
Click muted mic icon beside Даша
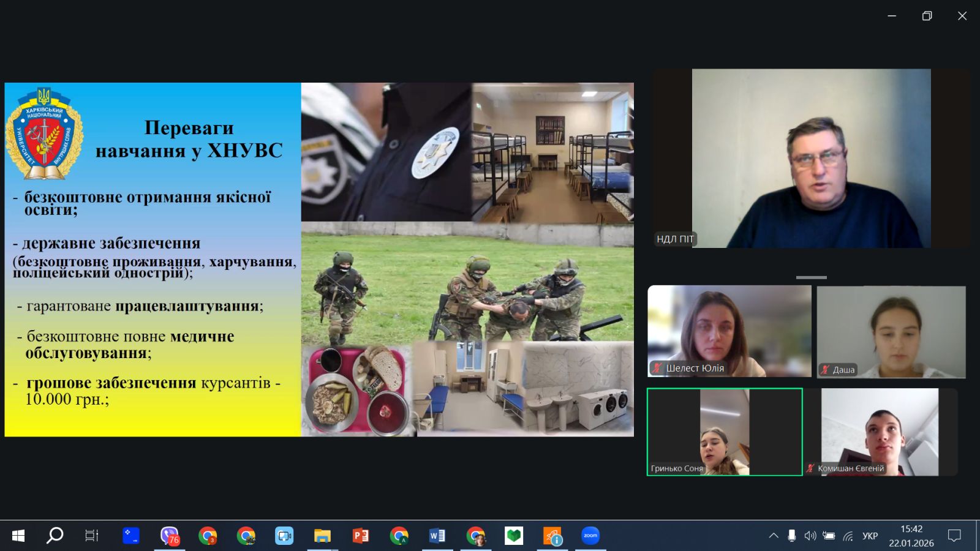click(x=825, y=369)
